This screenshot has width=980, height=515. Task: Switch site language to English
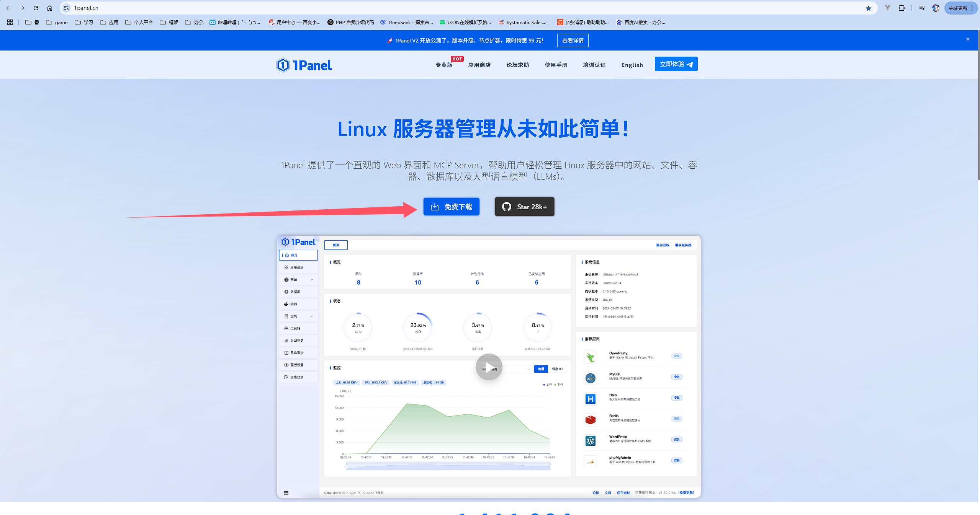point(632,65)
